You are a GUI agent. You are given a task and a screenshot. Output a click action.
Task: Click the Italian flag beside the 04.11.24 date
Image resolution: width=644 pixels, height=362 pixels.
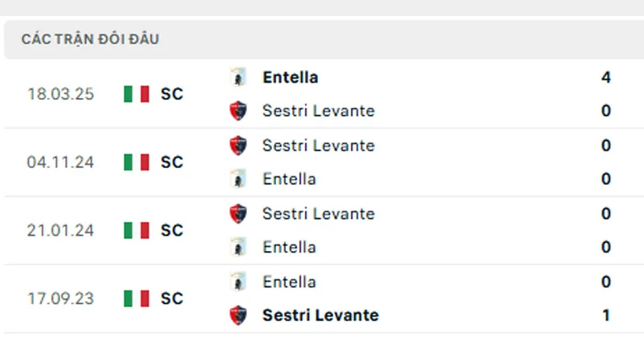click(x=137, y=162)
